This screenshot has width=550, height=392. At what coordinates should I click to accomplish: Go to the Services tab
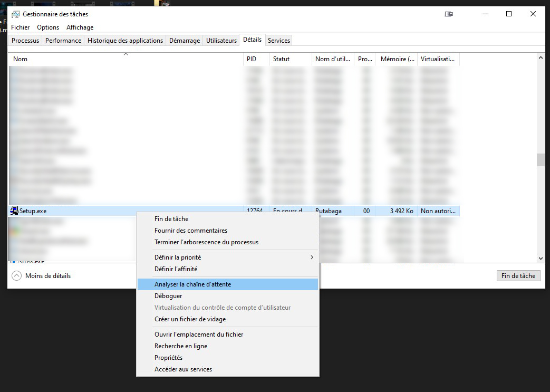coord(278,41)
